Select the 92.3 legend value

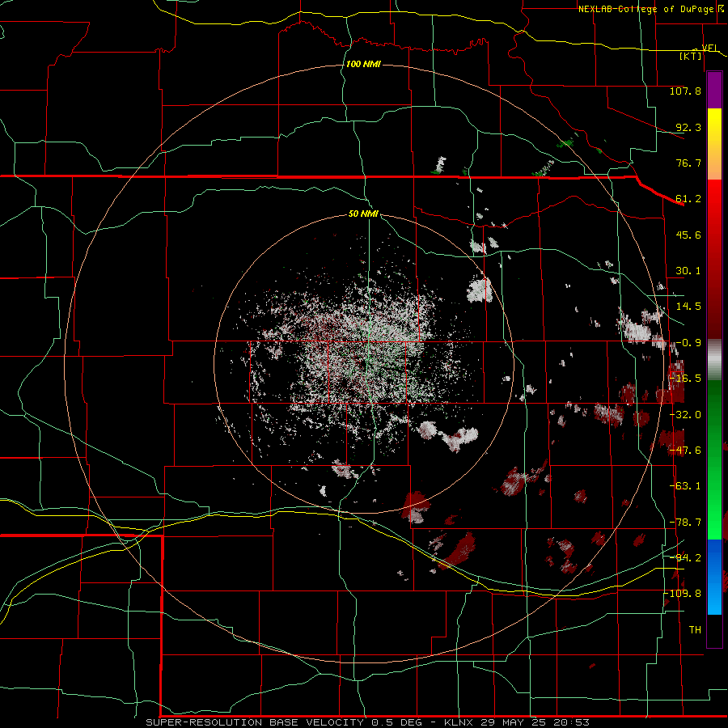688,127
